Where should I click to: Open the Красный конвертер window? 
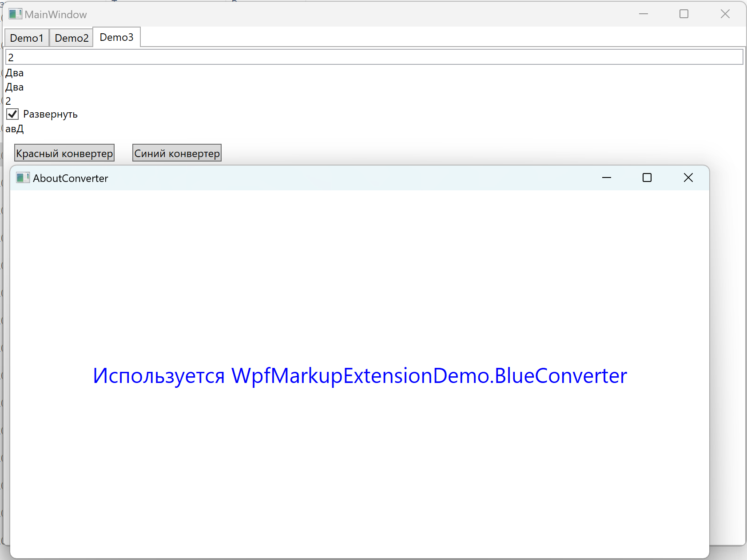[x=64, y=153]
